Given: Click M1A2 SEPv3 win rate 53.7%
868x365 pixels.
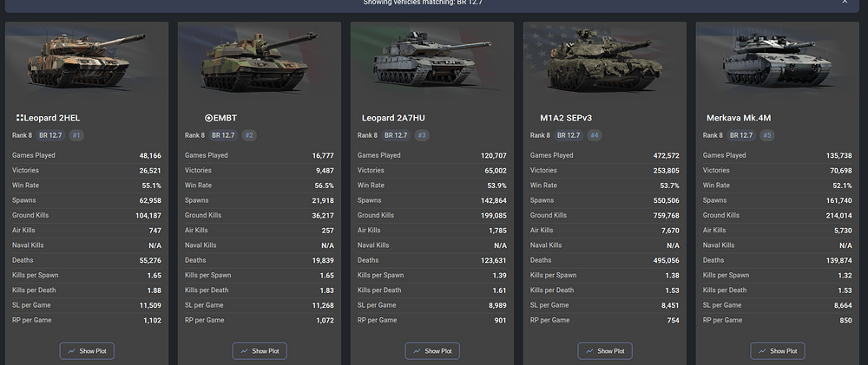Looking at the screenshot, I should point(669,186).
